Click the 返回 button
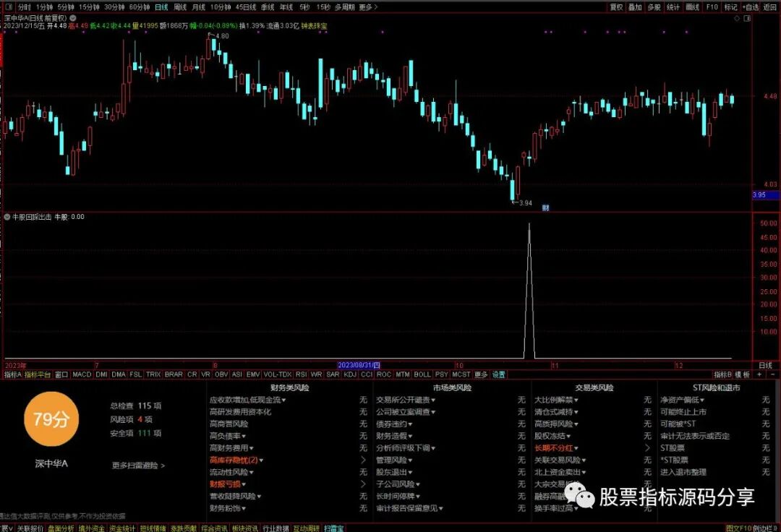The width and height of the screenshot is (781, 532). [769, 7]
